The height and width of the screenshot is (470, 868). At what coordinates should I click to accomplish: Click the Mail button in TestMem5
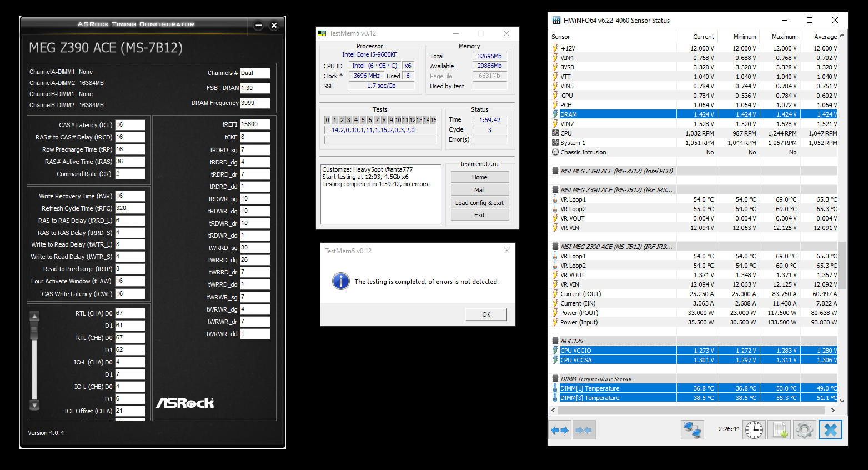[480, 190]
